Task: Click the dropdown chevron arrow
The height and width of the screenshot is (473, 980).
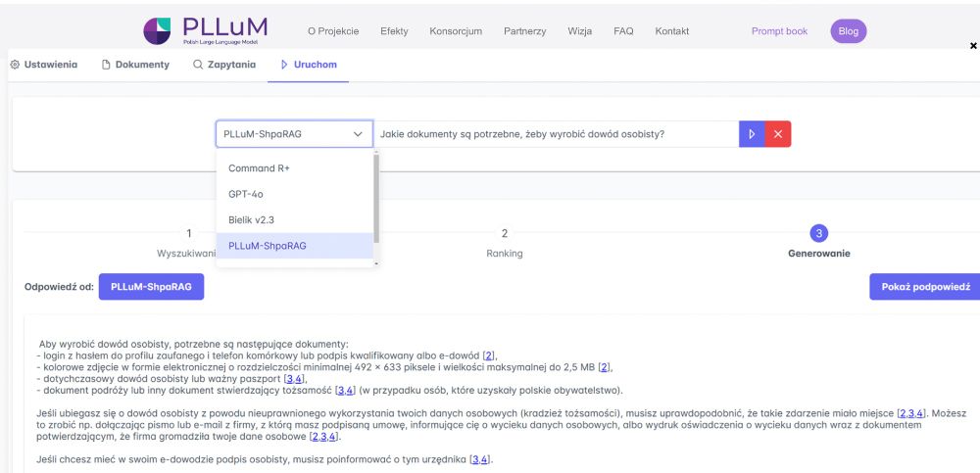Action: tap(358, 134)
